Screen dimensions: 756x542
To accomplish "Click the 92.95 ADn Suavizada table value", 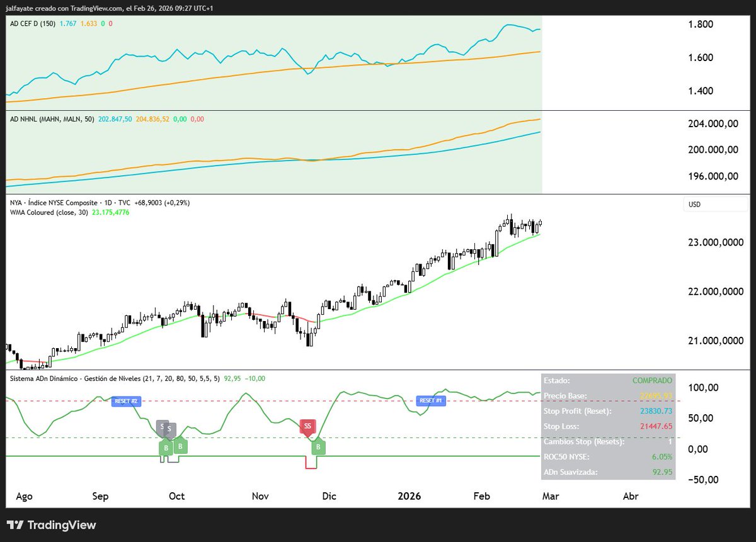I will [x=663, y=472].
